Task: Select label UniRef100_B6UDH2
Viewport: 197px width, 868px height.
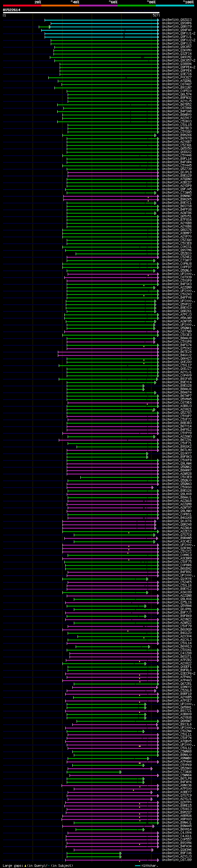Action: [x=177, y=568]
